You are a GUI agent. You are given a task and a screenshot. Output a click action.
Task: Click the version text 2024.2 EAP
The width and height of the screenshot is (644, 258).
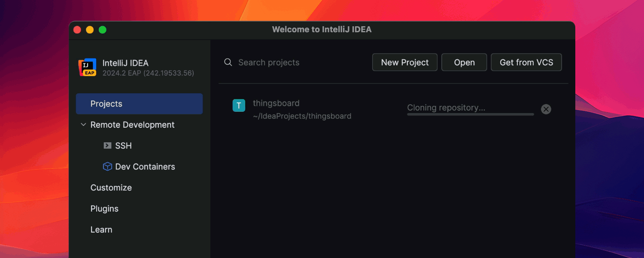click(148, 73)
